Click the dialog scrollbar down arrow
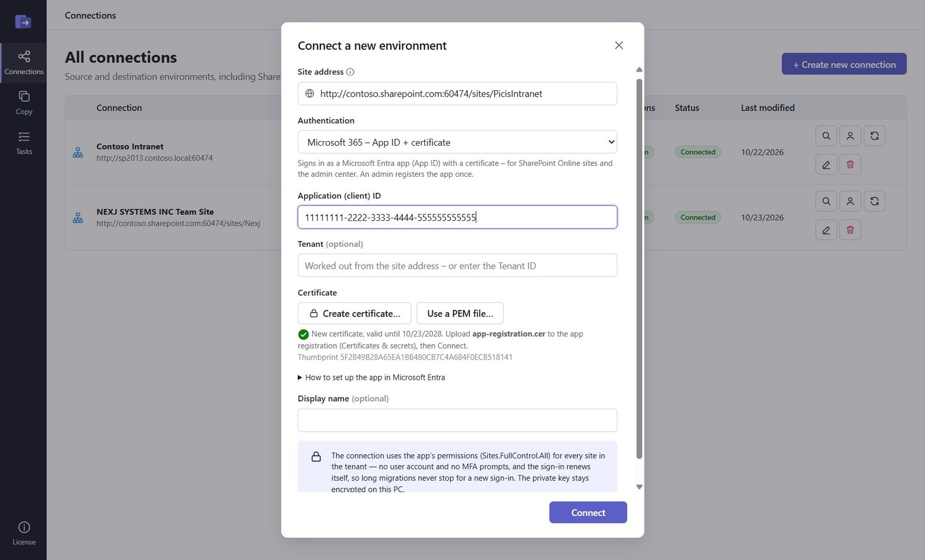Screen dimensions: 925x560 pos(639,487)
